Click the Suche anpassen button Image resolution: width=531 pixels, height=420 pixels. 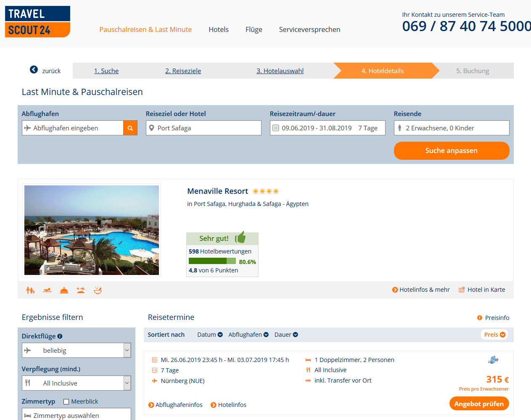click(452, 151)
